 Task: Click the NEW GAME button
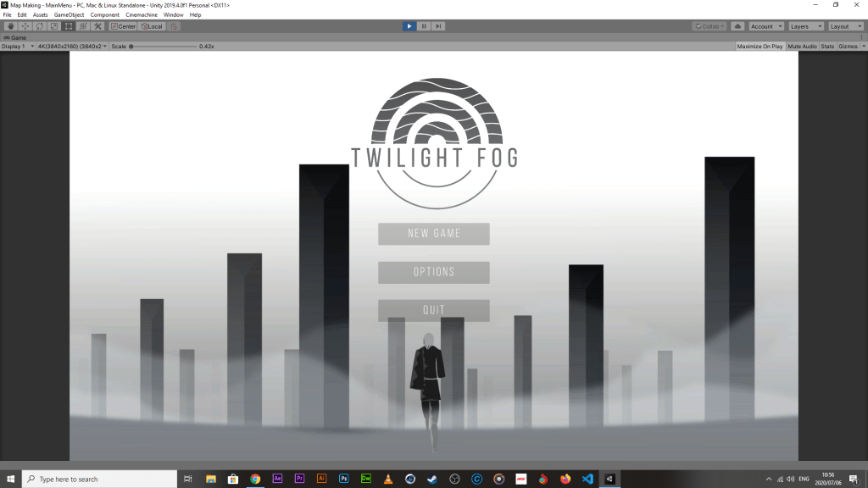point(434,234)
